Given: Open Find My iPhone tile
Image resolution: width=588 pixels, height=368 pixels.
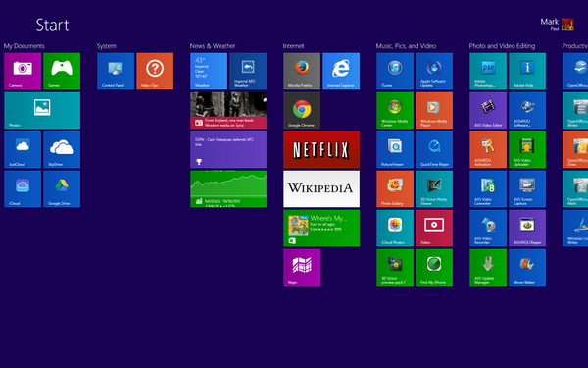Looking at the screenshot, I should (434, 267).
